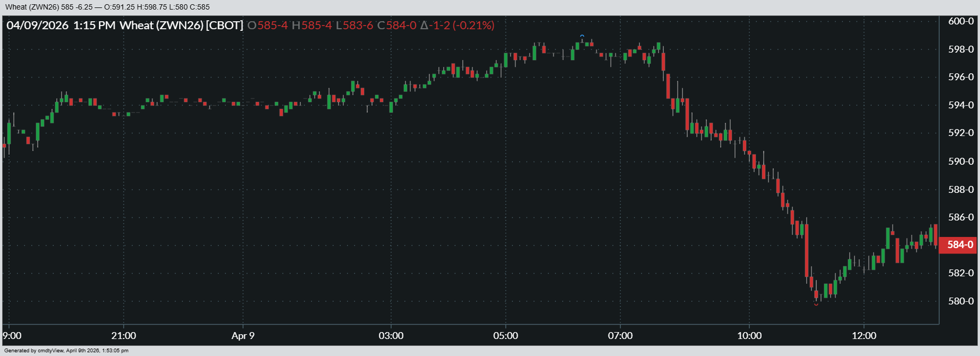The width and height of the screenshot is (980, 356).
Task: Click the 590-0 price axis label
Action: tap(961, 161)
